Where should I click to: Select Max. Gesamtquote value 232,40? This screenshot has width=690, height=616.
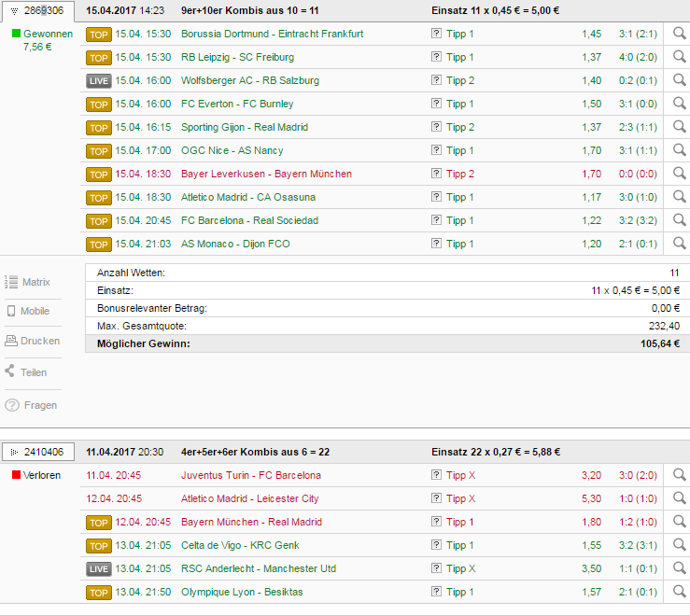click(664, 326)
